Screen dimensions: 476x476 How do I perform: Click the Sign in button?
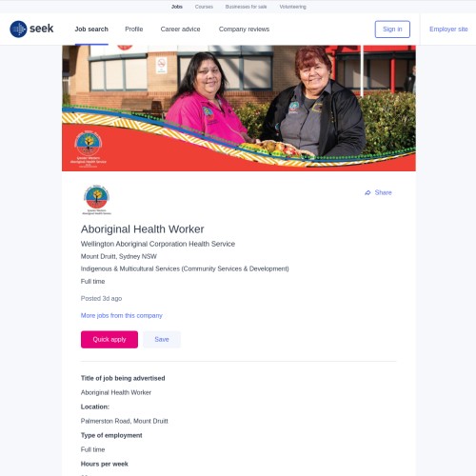coord(392,30)
